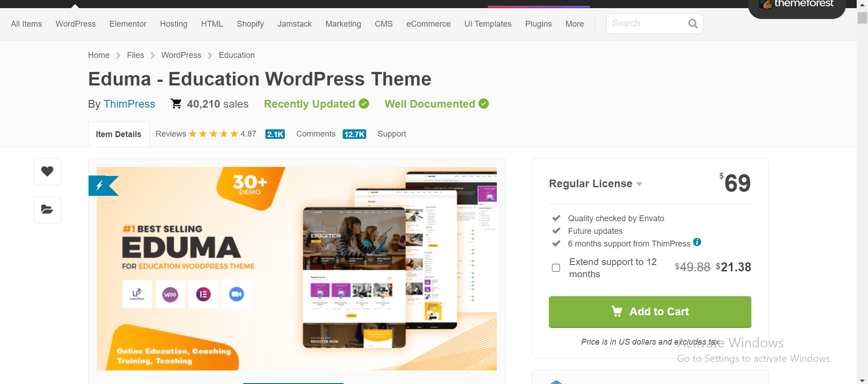Select the Item Details tab
This screenshot has height=384, width=868.
coord(118,134)
